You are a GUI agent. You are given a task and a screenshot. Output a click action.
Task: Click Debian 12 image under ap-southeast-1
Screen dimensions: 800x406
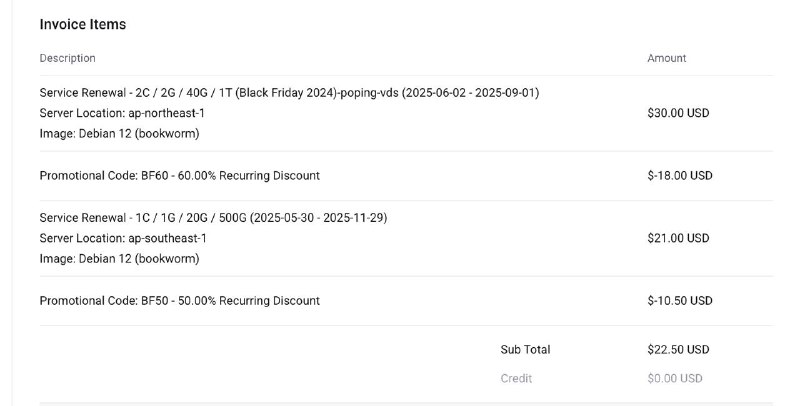pos(119,258)
